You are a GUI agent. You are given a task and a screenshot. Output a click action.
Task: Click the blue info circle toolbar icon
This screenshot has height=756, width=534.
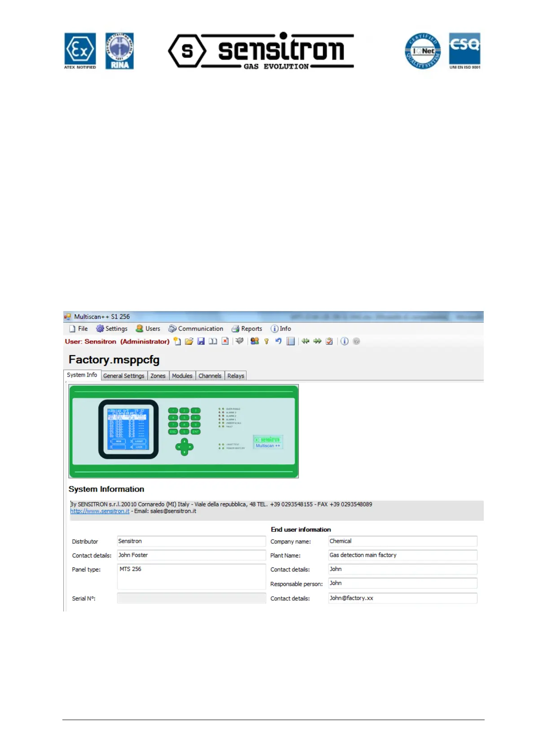click(345, 341)
